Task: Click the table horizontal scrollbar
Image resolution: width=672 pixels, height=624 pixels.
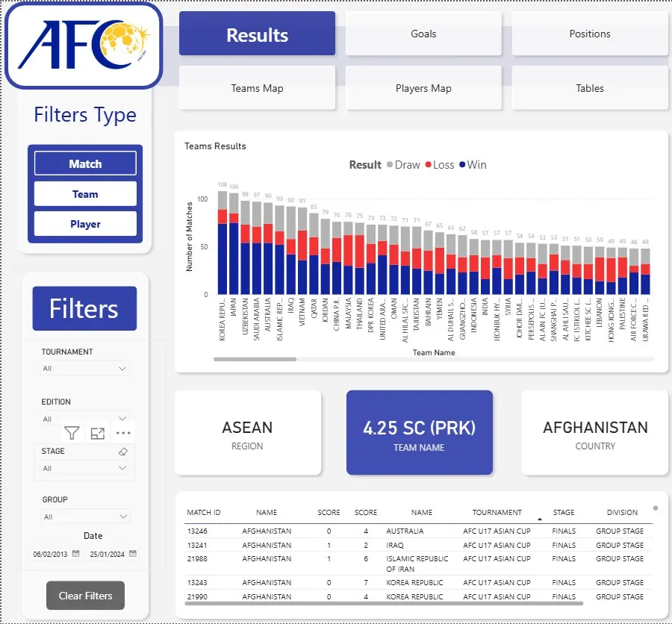Action: tap(384, 603)
